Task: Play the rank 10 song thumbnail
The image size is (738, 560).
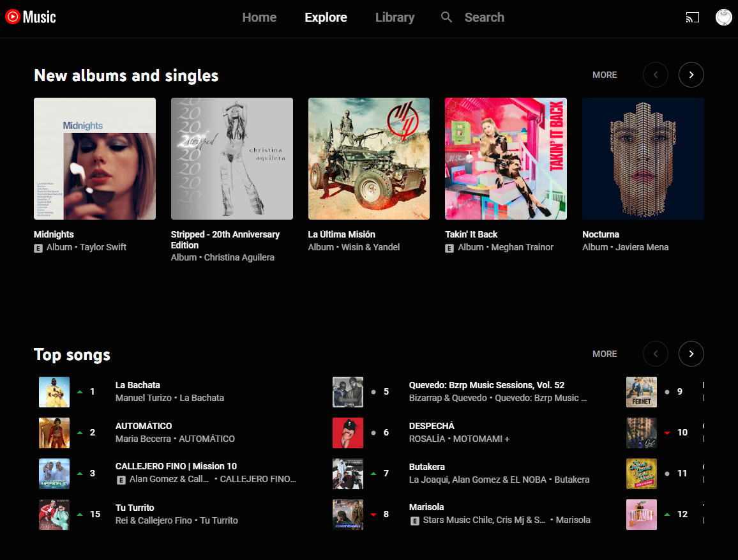Action: pyautogui.click(x=642, y=433)
